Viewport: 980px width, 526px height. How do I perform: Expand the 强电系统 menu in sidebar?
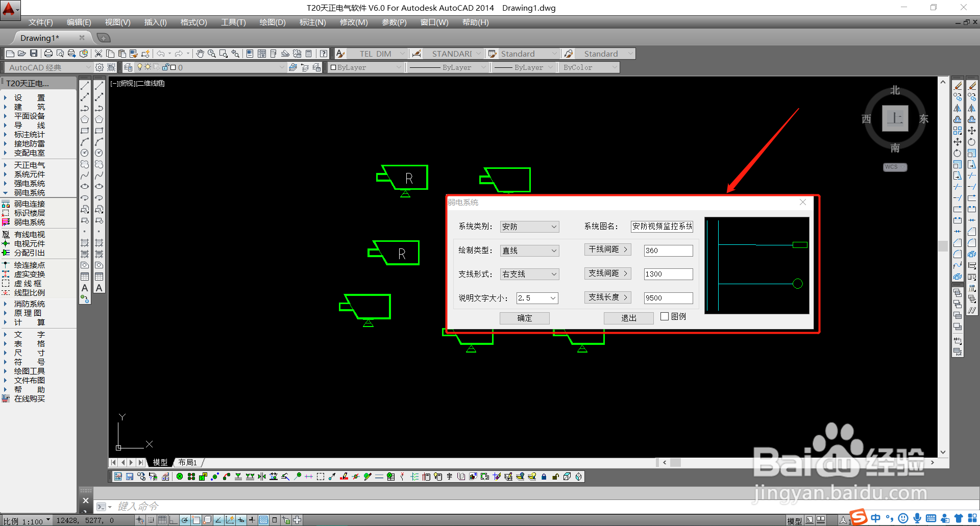click(30, 183)
